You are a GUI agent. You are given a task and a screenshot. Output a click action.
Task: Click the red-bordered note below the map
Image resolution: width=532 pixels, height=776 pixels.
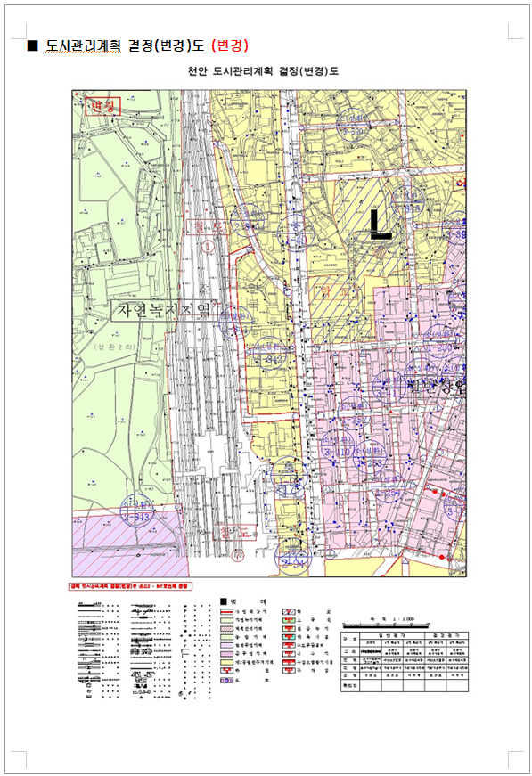pos(130,586)
